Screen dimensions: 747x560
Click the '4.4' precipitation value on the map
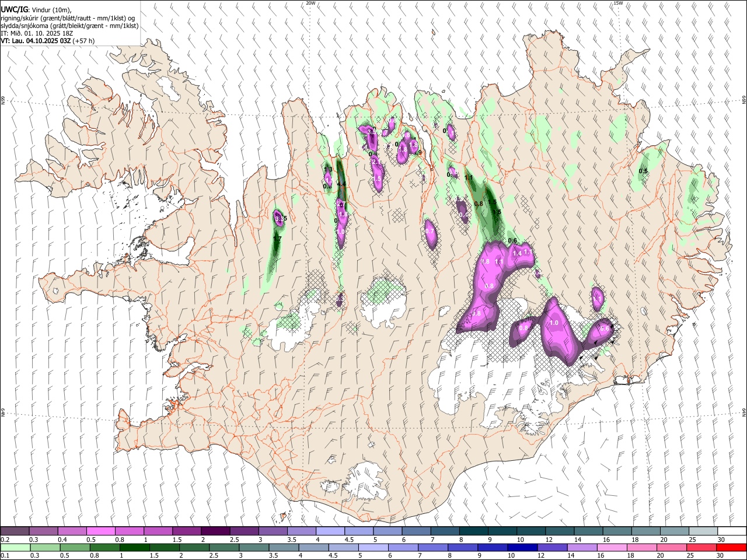(342, 184)
